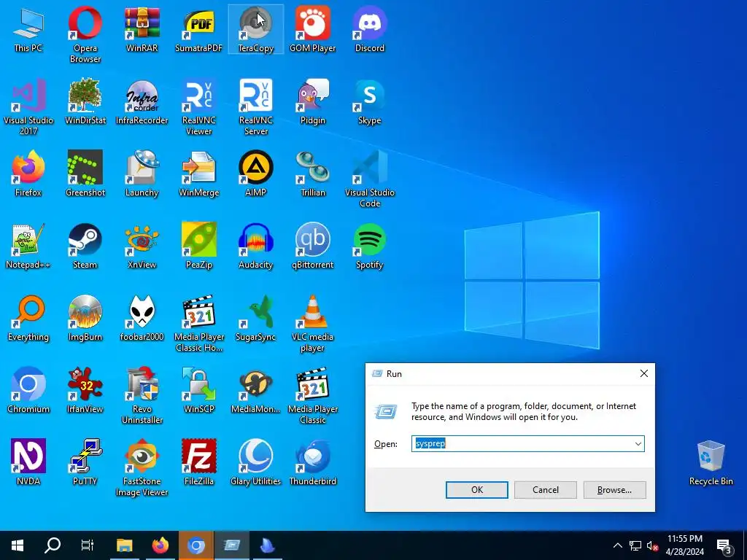Cancel the Run dialog

546,490
